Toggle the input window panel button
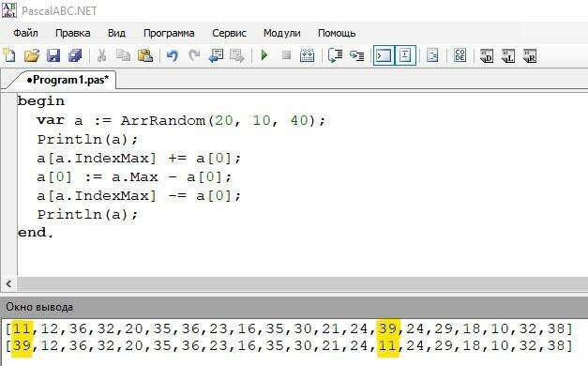Image resolution: width=588 pixels, height=366 pixels. 405,55
